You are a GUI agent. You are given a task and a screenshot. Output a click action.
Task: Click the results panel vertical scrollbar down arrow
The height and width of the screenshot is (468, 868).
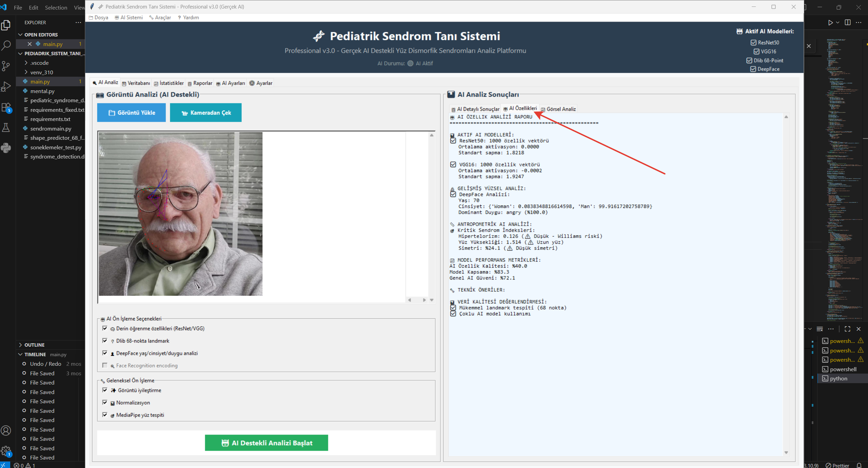click(786, 453)
